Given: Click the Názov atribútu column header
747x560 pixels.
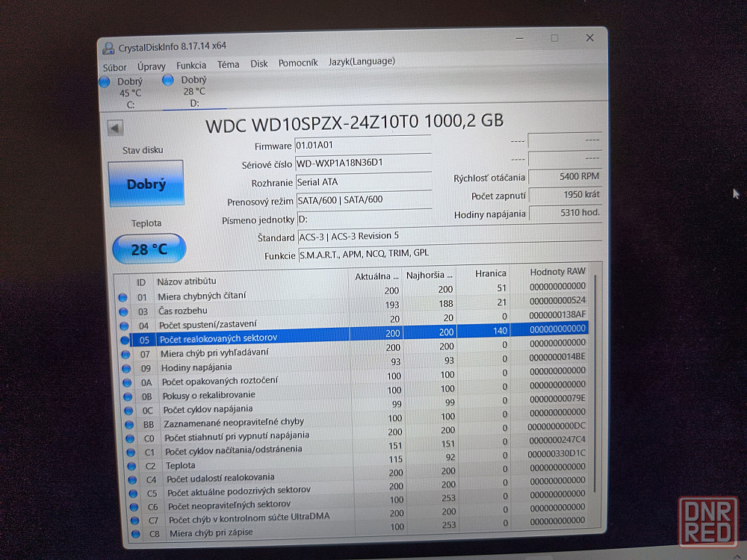Looking at the screenshot, I should tap(187, 281).
